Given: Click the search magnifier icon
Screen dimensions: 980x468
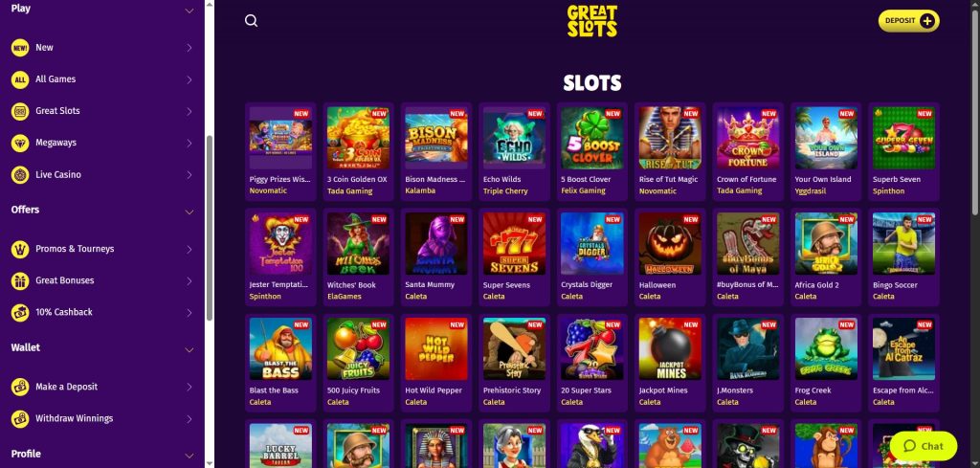Looking at the screenshot, I should [252, 21].
